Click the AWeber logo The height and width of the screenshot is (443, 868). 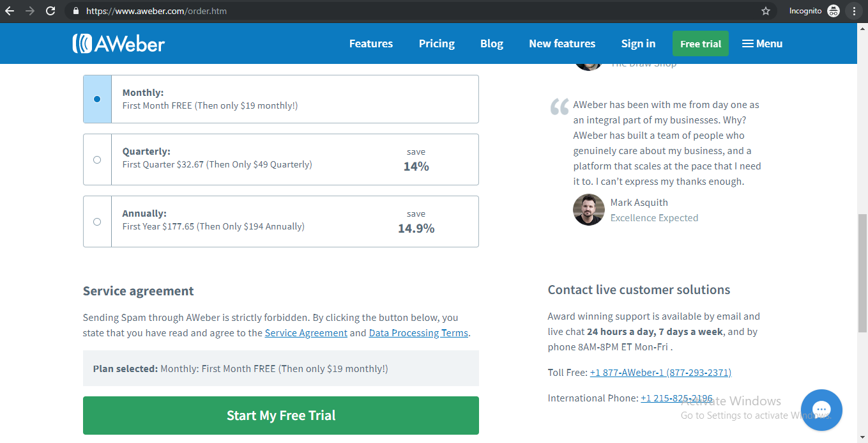coord(119,43)
